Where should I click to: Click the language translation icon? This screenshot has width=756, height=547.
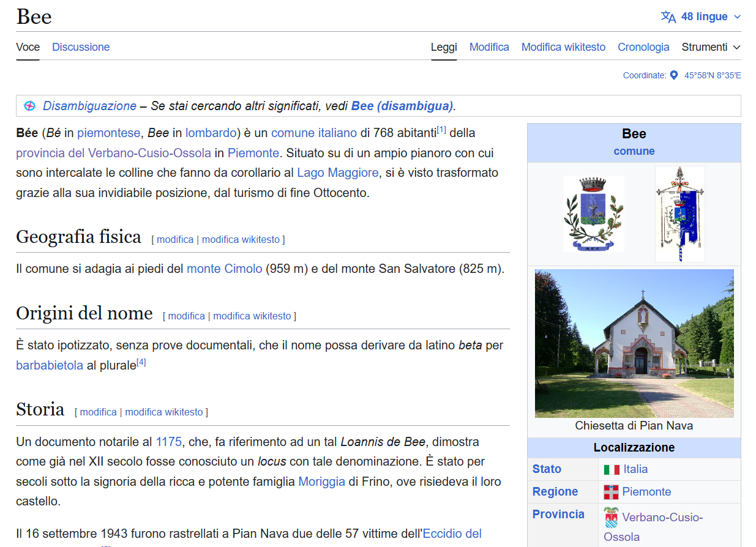coord(668,17)
